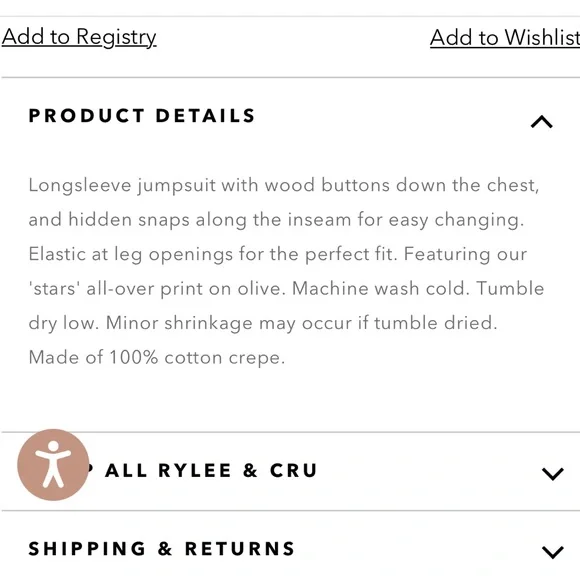Collapse Product Details using the up chevron
This screenshot has height=580, width=580.
(542, 122)
